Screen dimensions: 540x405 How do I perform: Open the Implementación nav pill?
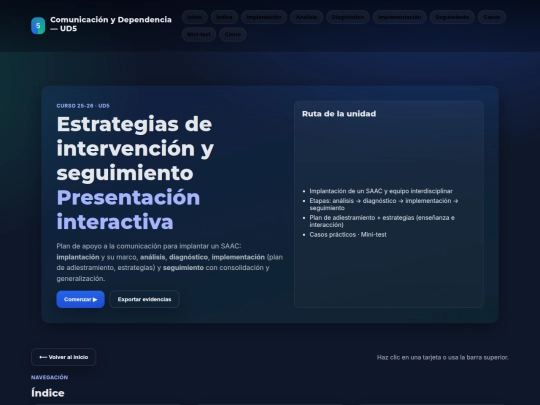point(399,17)
